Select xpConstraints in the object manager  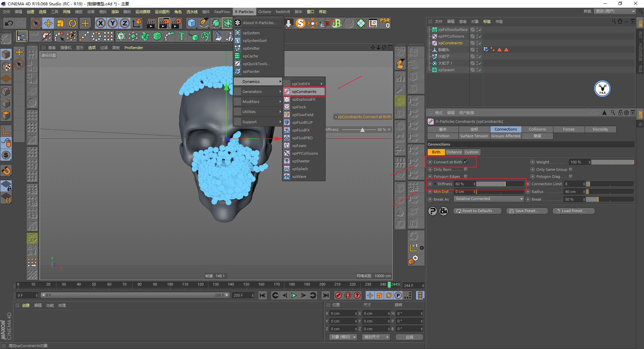(450, 43)
